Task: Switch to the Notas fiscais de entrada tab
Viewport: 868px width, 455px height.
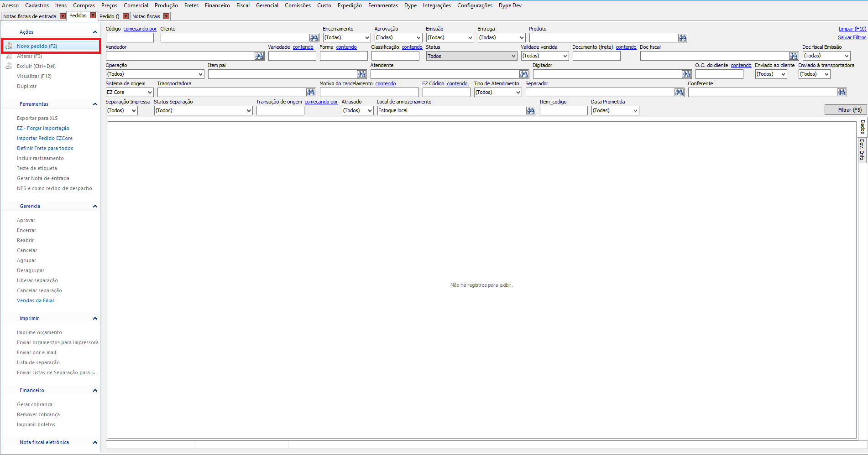Action: (30, 16)
